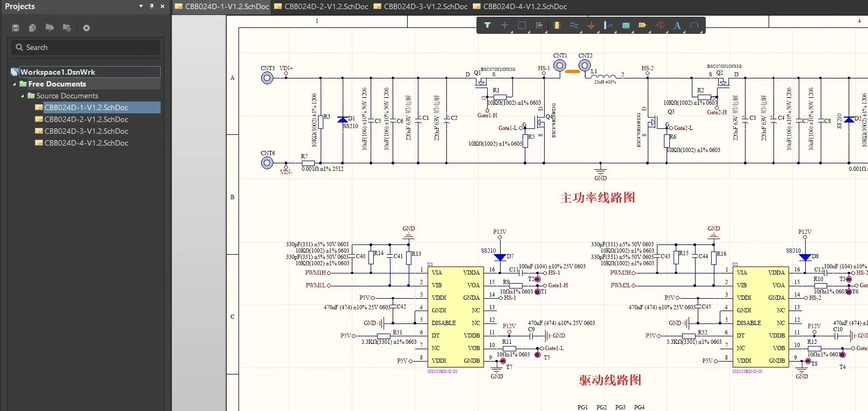Click the CNT3 connector symbol
The width and height of the screenshot is (868, 411).
point(267,78)
